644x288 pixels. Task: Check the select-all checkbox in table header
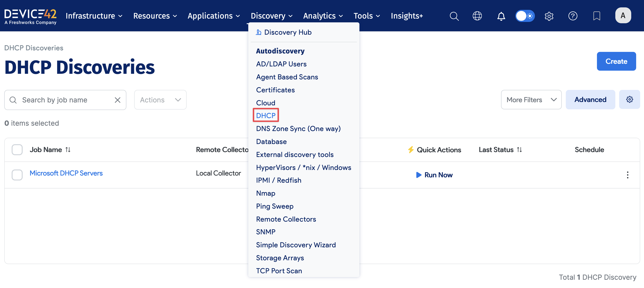click(x=17, y=150)
